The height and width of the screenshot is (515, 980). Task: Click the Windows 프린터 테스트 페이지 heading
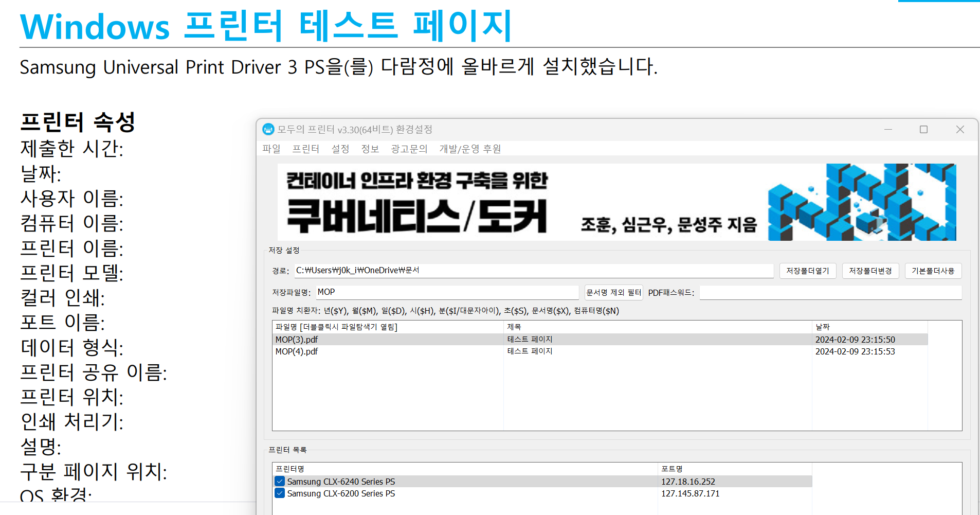[x=266, y=26]
